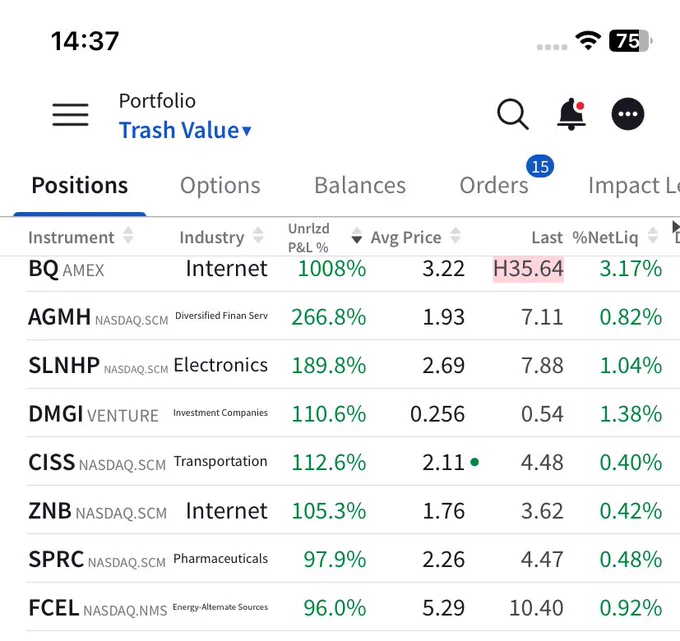
Task: Open the BQ AMEX position row
Action: (x=345, y=269)
